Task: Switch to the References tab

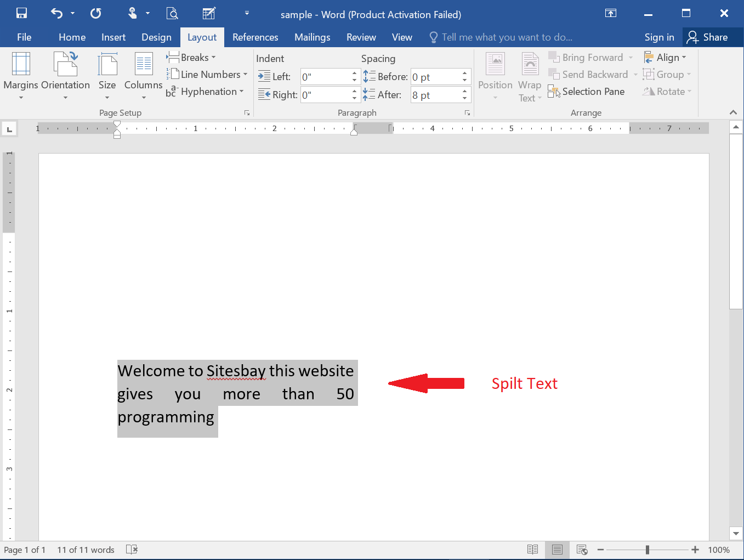Action: pos(255,37)
